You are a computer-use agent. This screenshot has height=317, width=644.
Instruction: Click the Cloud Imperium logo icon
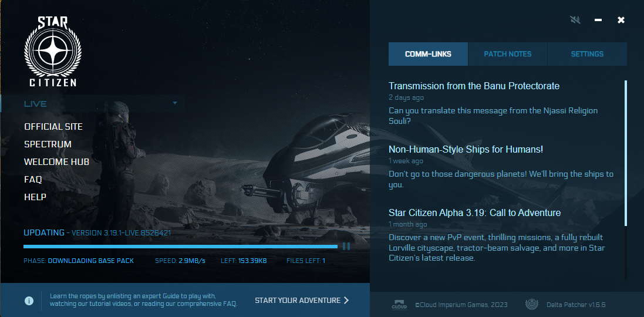tap(399, 305)
